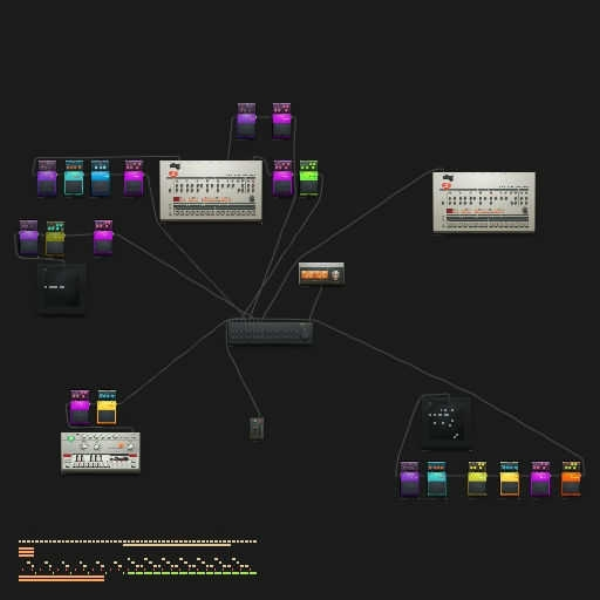
Task: Select the drum machine beside the green pedal
Action: [211, 190]
